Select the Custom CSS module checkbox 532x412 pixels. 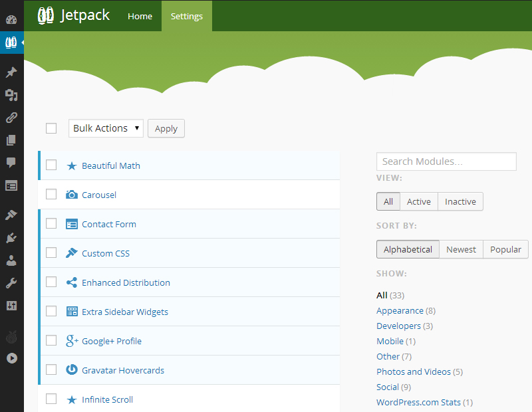point(51,253)
